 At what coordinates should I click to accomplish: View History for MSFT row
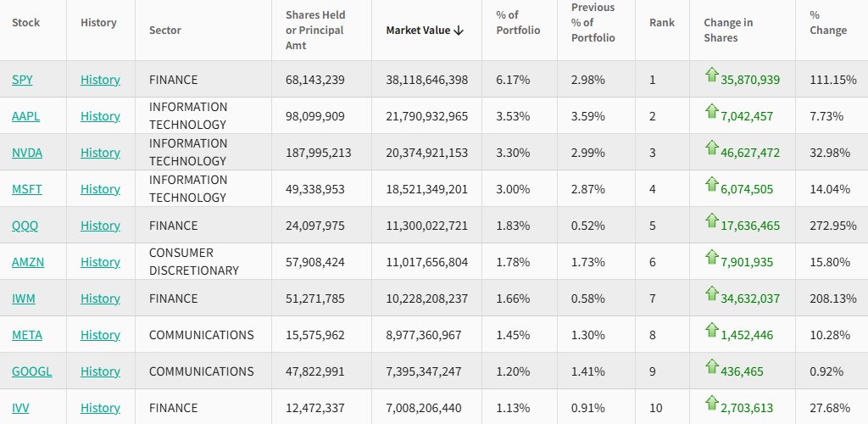(x=100, y=189)
